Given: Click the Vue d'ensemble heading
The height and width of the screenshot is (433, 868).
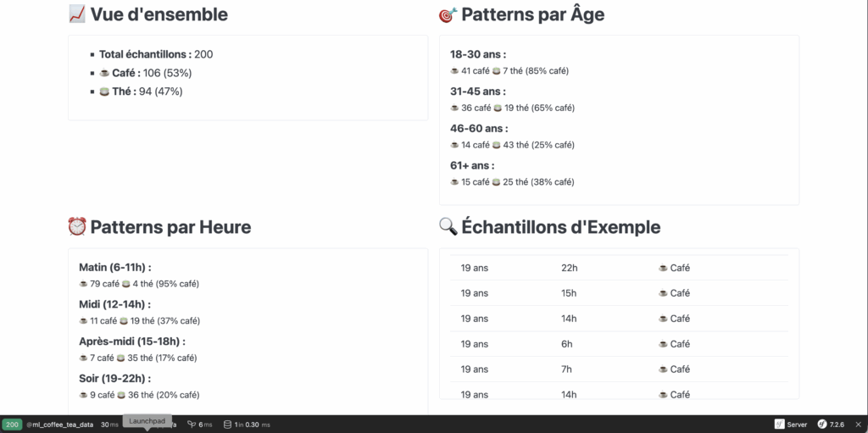Looking at the screenshot, I should point(159,14).
